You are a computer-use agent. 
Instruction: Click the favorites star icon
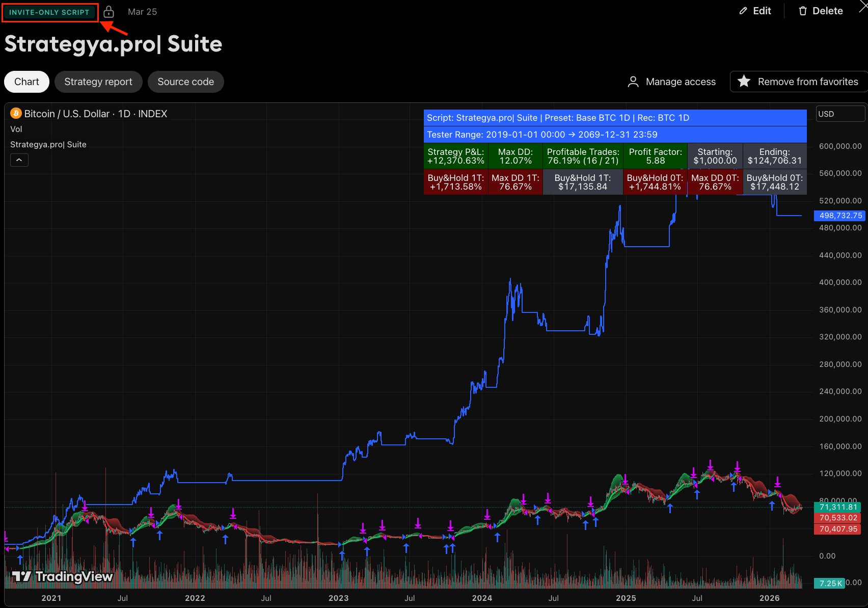744,81
